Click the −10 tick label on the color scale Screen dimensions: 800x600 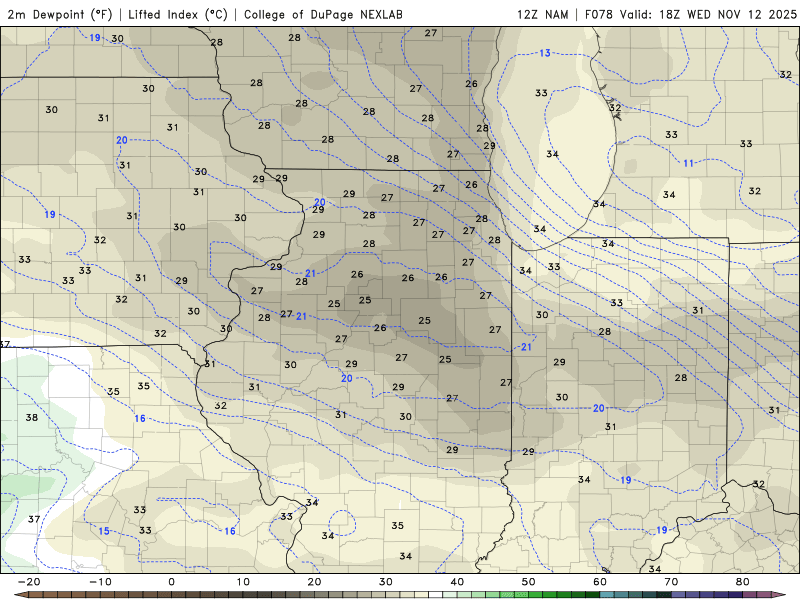[100, 582]
